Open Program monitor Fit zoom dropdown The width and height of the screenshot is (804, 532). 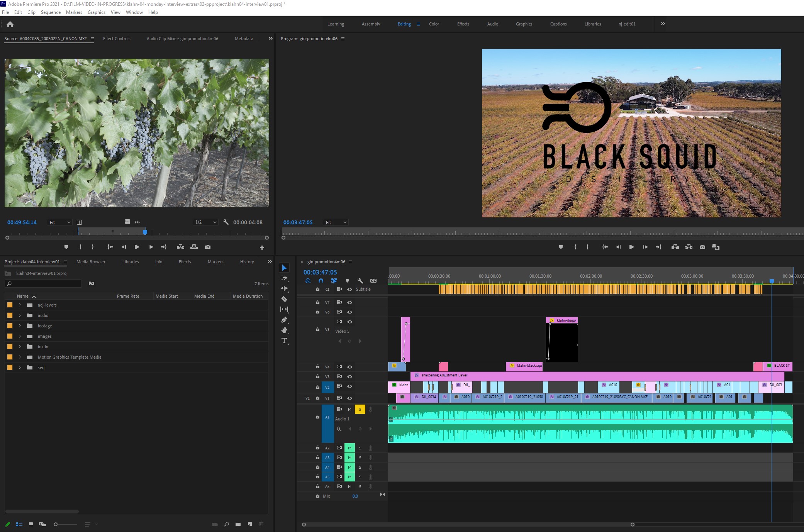pos(336,222)
